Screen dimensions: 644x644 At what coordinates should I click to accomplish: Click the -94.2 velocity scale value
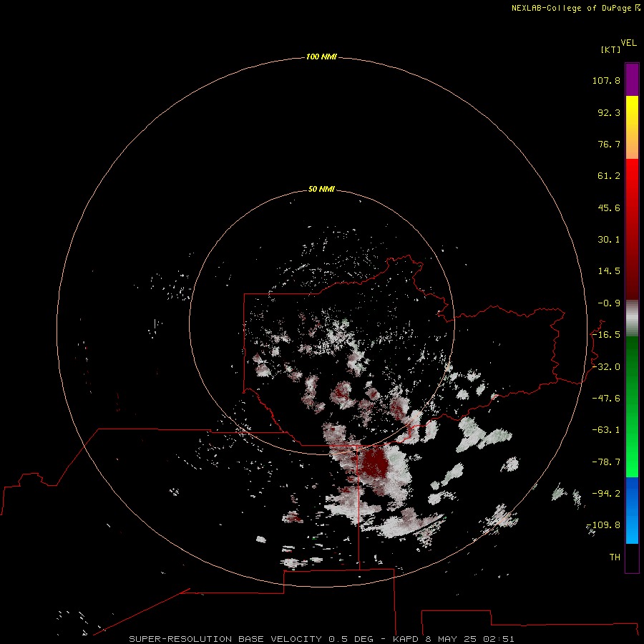coord(606,494)
